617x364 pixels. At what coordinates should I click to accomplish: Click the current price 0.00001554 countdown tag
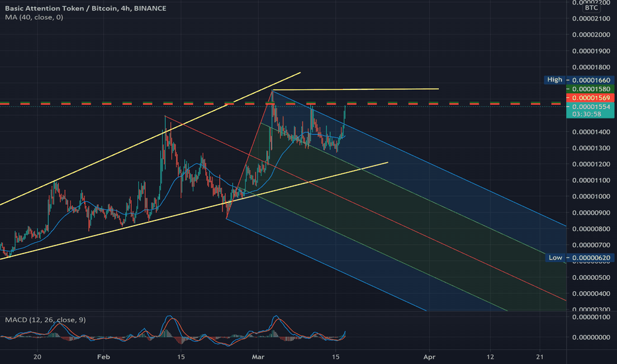[x=590, y=110]
